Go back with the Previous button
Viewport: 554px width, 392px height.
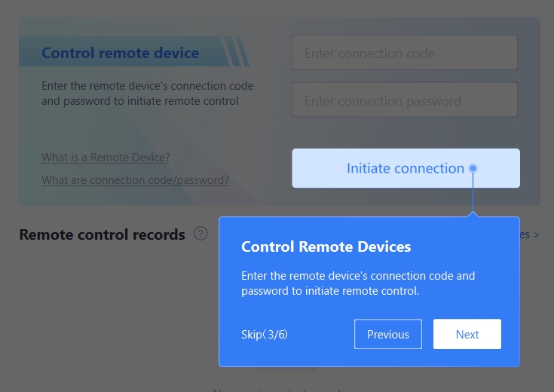(388, 334)
